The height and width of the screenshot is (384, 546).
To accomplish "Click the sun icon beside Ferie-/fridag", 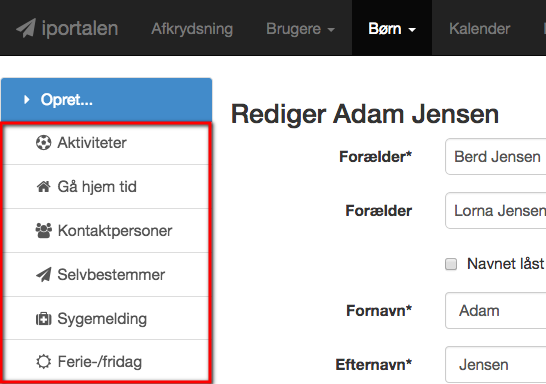I will click(44, 362).
